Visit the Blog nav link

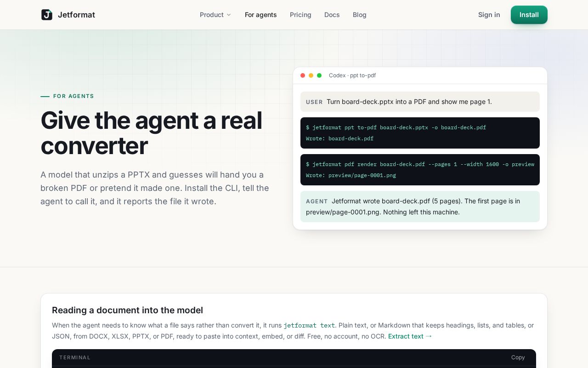pyautogui.click(x=360, y=15)
